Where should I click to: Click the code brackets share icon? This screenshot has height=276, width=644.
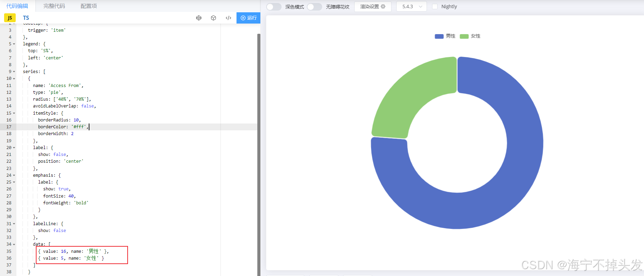[x=228, y=18]
